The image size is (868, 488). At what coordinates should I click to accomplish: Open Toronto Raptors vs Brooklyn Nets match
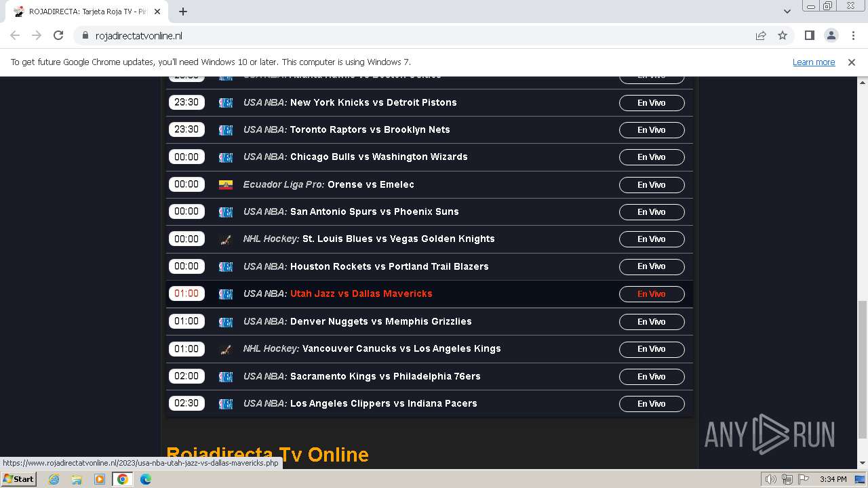(370, 129)
